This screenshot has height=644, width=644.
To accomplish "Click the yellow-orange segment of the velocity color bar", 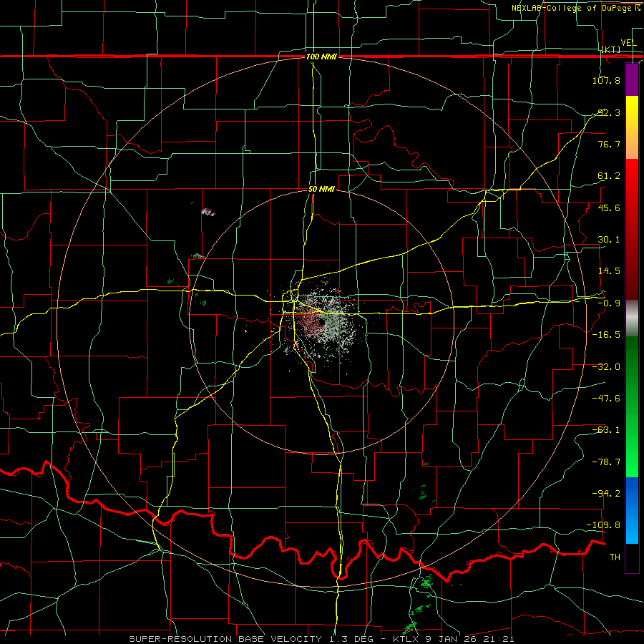I will (632, 127).
